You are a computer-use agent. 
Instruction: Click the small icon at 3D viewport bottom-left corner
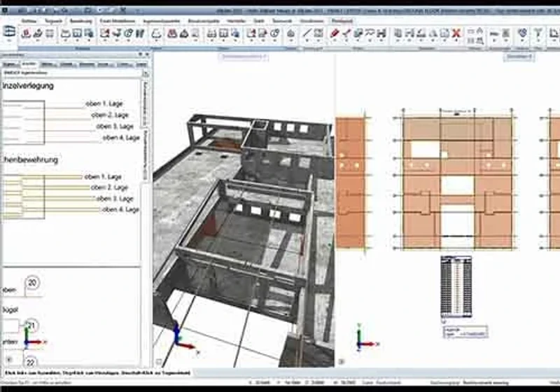point(159,362)
